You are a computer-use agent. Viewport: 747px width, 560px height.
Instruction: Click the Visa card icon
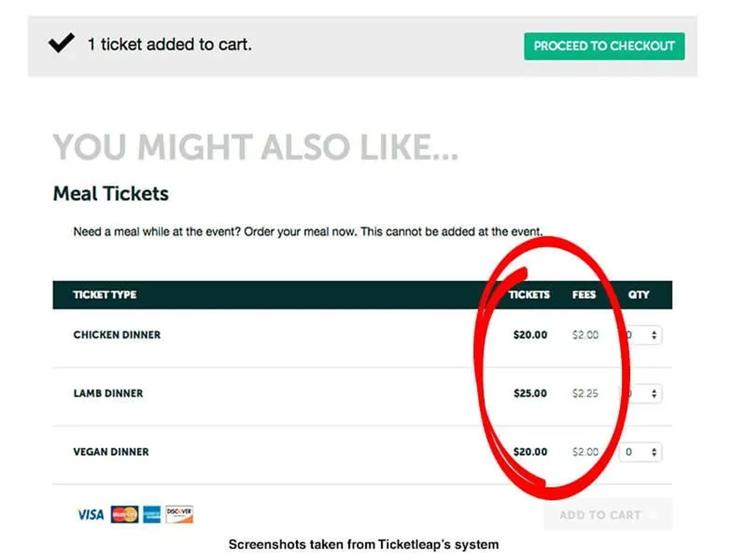92,515
